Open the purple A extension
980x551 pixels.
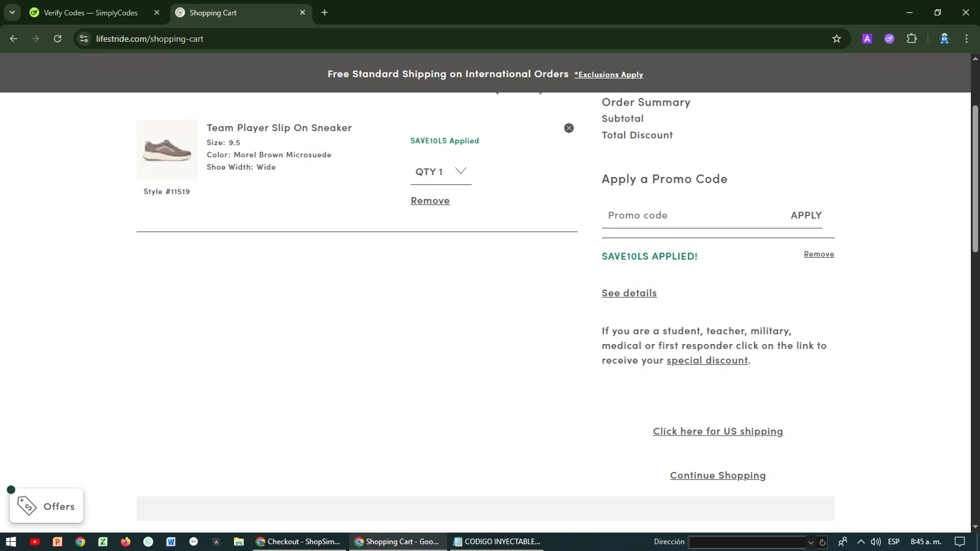(867, 39)
